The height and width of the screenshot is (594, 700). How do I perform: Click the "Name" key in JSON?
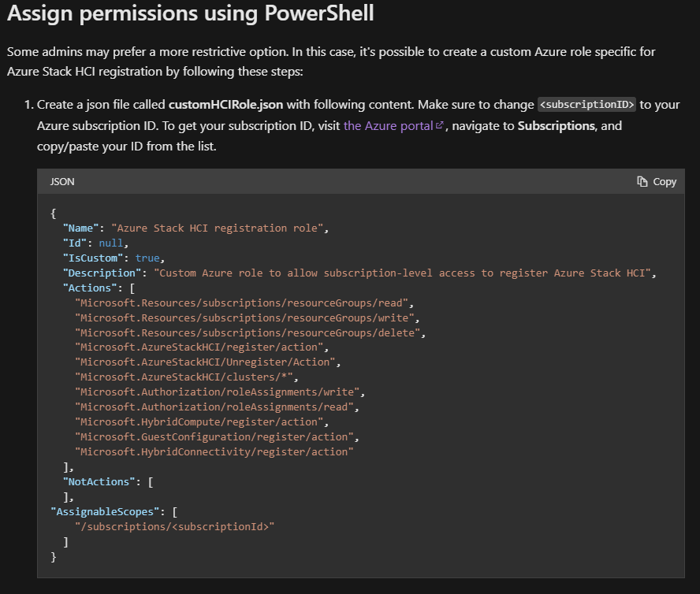click(81, 228)
